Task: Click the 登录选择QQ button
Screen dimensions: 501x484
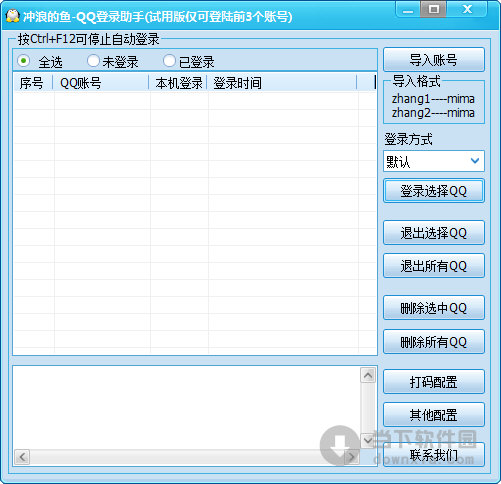Action: (x=434, y=191)
